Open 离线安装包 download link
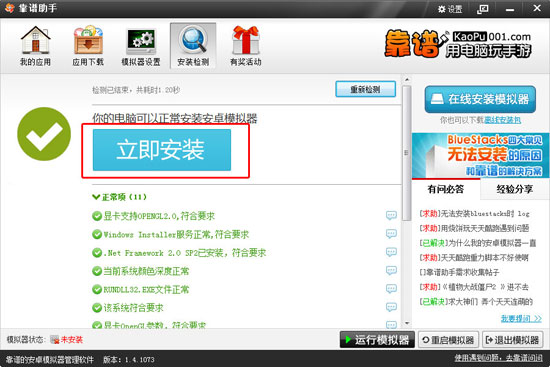The height and width of the screenshot is (367, 550). tap(503, 120)
